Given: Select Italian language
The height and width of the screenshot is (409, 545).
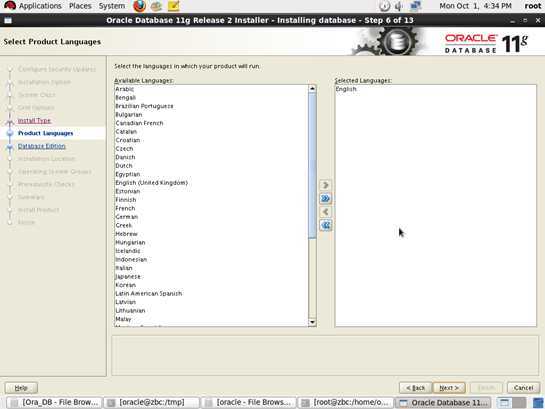Looking at the screenshot, I should tap(124, 268).
